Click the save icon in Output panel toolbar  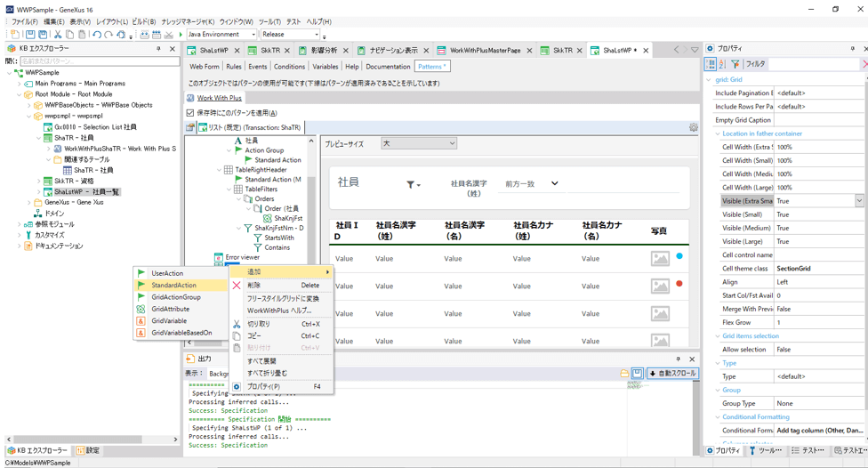[637, 374]
